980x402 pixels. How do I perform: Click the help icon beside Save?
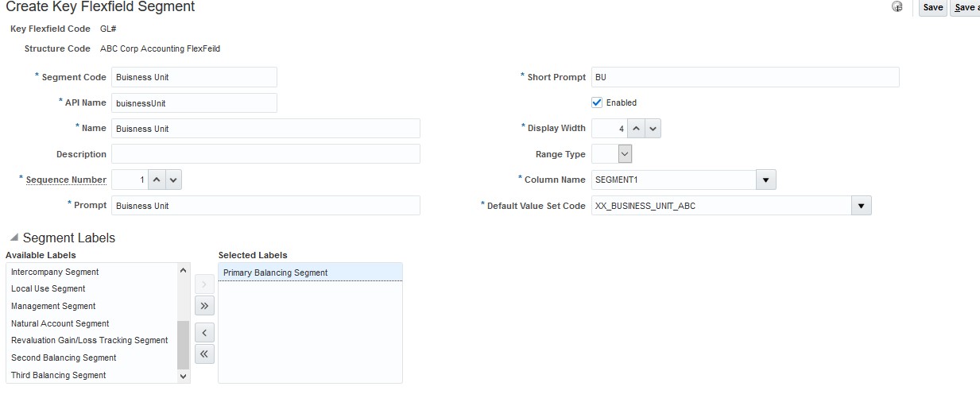click(x=897, y=7)
